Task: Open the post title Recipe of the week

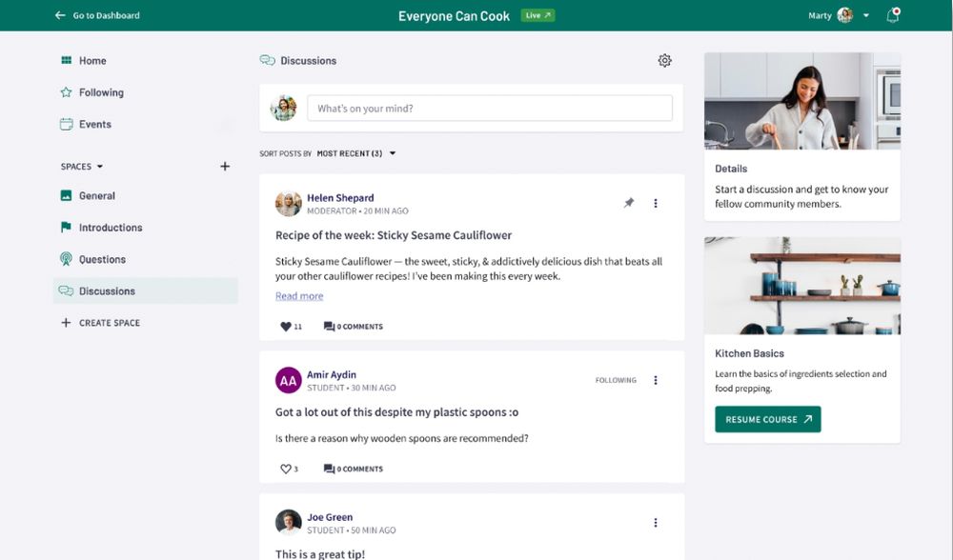Action: pos(394,235)
